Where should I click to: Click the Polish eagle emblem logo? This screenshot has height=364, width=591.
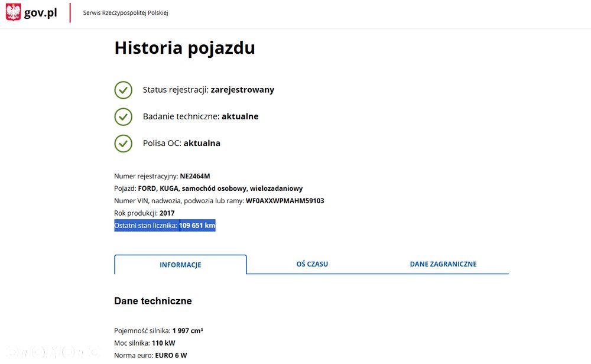click(13, 12)
